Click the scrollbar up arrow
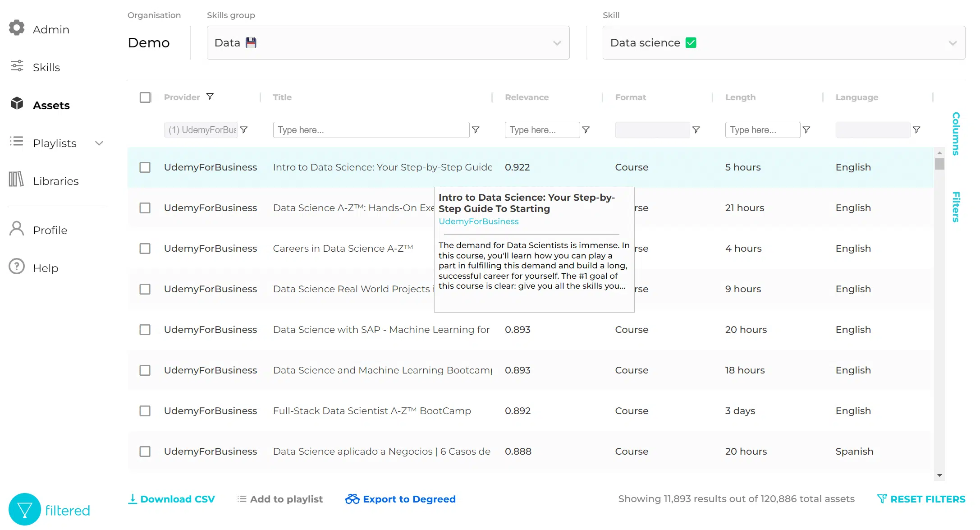Screen dimensions: 980x530 [939, 153]
